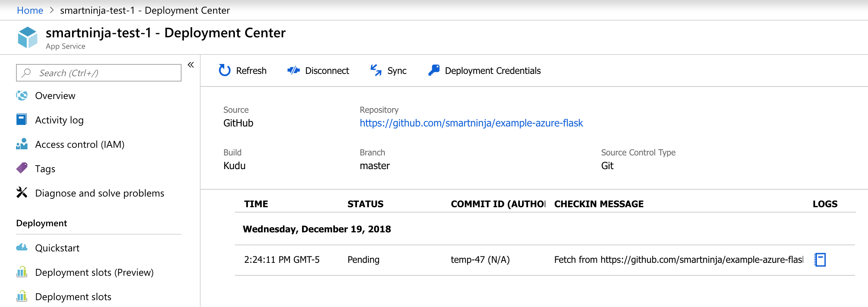This screenshot has width=868, height=307.
Task: Click the CHECKIN MESSAGE column header
Action: [599, 204]
